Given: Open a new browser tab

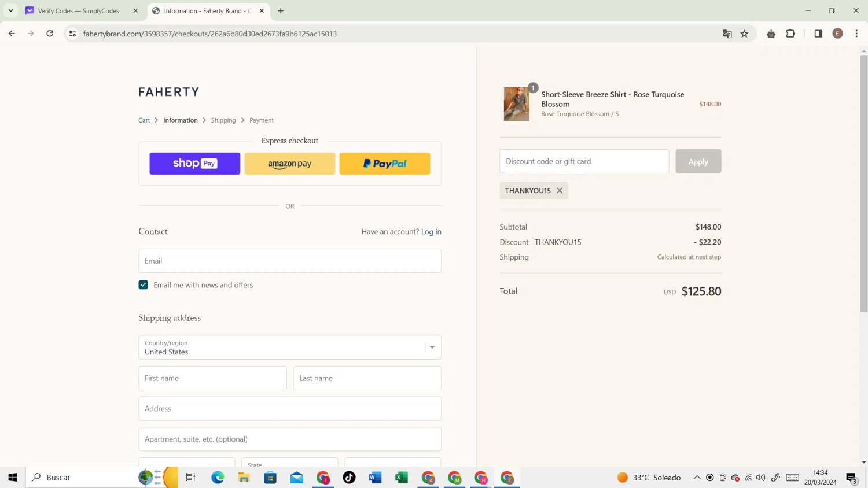Looking at the screenshot, I should coord(281,10).
